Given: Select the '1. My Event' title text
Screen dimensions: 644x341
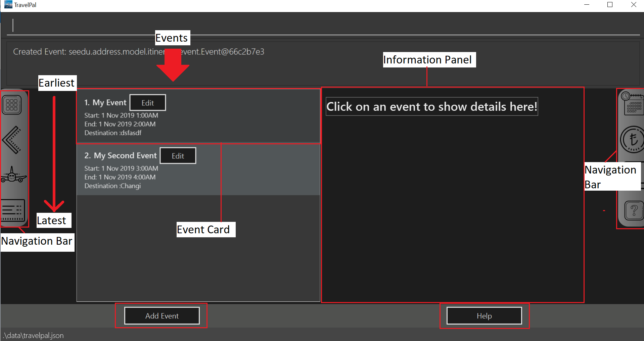Looking at the screenshot, I should [105, 103].
